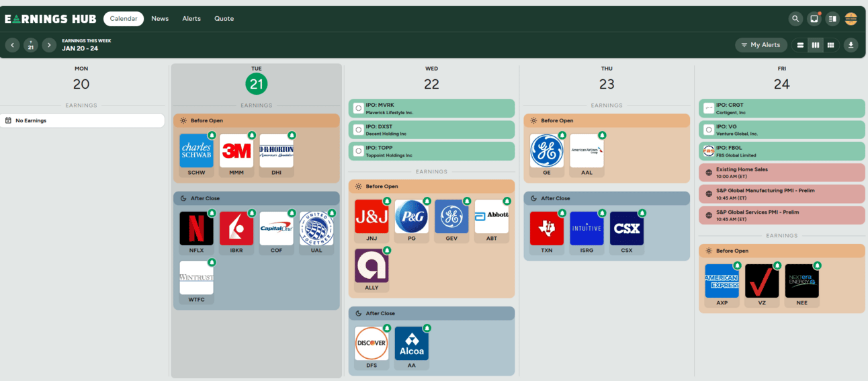Open IPO: FBGL FBS Global entry
This screenshot has height=381, width=868.
click(781, 151)
